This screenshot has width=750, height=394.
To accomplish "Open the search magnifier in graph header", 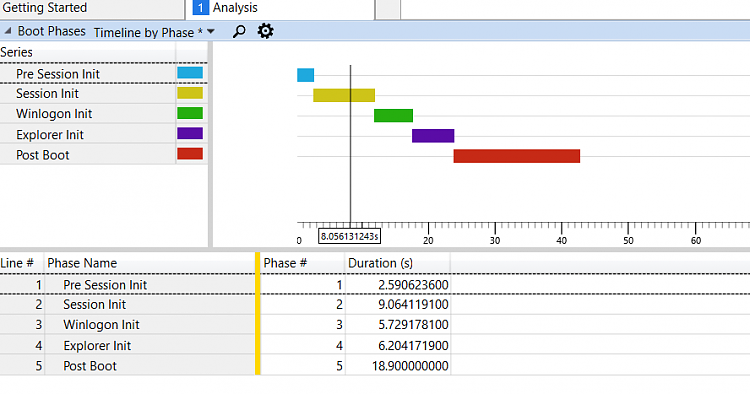I will (x=239, y=32).
